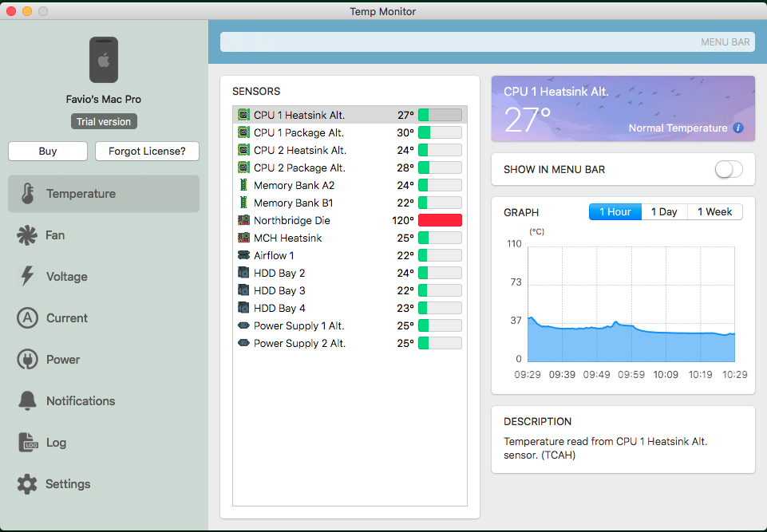Click the Airflow 1 sensor icon
Viewport: 767px width, 532px height.
[x=243, y=255]
